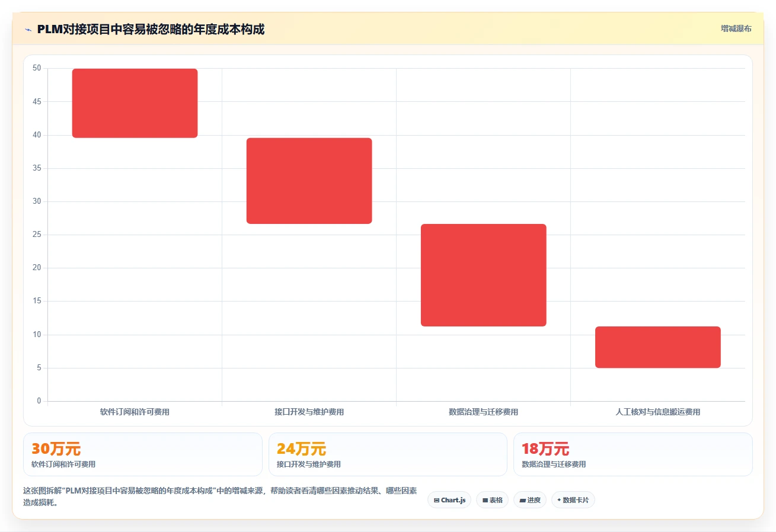Click the x-axis label 人工核对与信息搬运费用
776x532 pixels.
[x=657, y=412]
